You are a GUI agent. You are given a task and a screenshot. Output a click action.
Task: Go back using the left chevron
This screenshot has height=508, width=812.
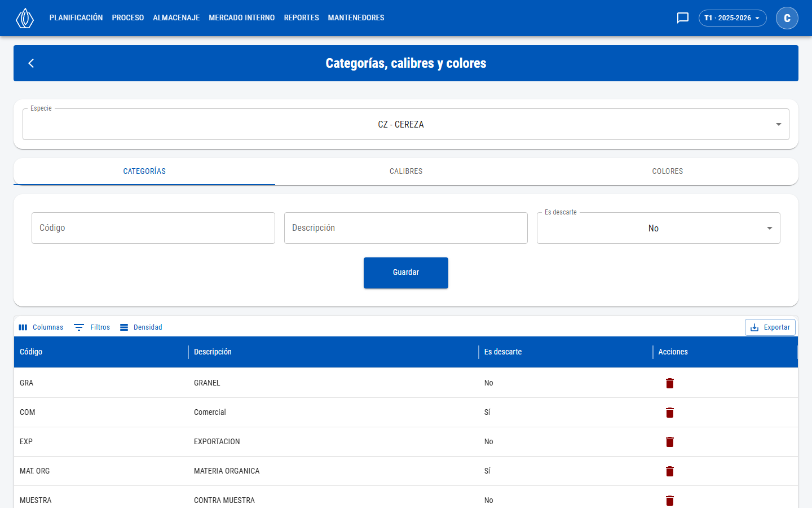pyautogui.click(x=32, y=63)
